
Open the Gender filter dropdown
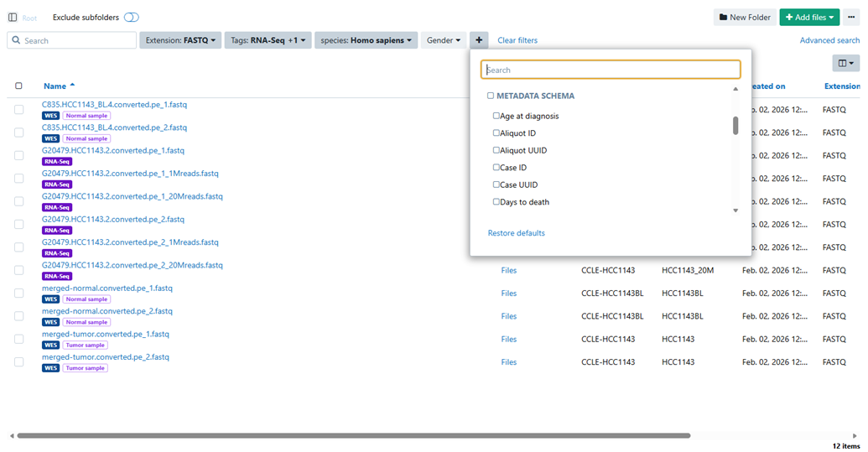pos(444,40)
